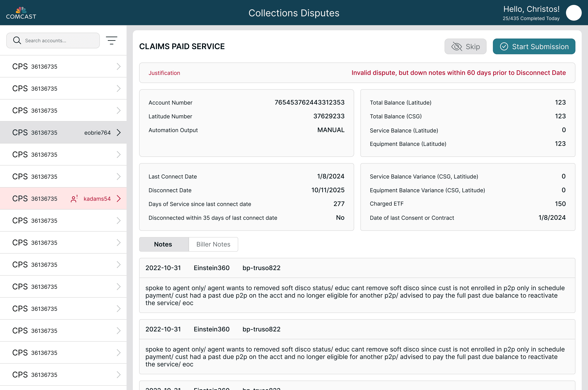Click the Comcast logo
Viewport: 588px width, 390px height.
click(x=21, y=13)
